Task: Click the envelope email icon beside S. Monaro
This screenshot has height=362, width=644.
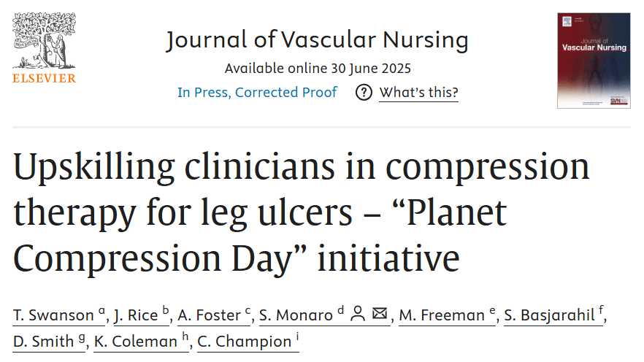Action: point(380,314)
